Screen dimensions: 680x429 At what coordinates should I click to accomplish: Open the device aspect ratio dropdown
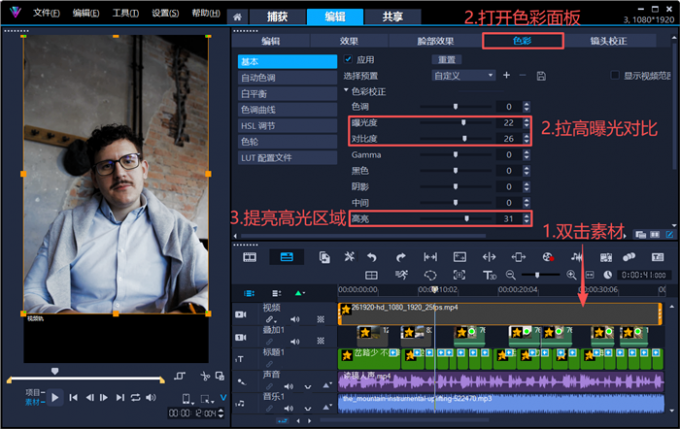[x=187, y=399]
